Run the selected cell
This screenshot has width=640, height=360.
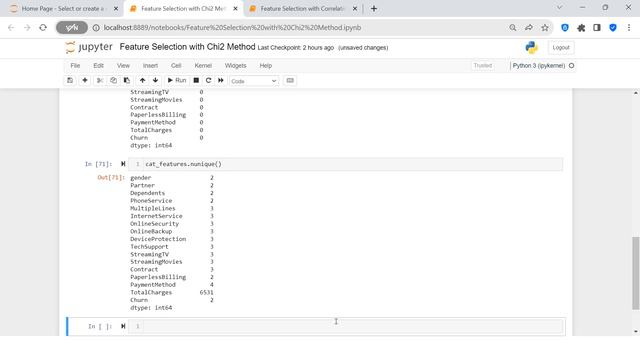[x=177, y=80]
